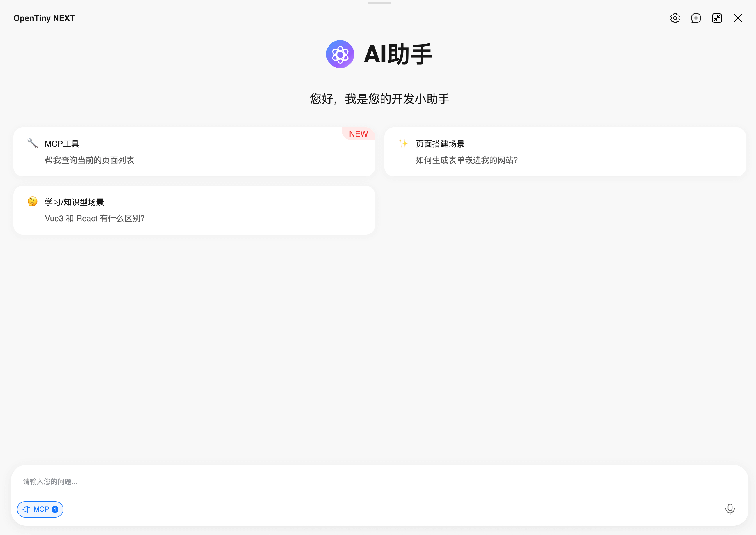Ask 'Vue3 和 React 有什么区别?' suggestion

pos(95,218)
